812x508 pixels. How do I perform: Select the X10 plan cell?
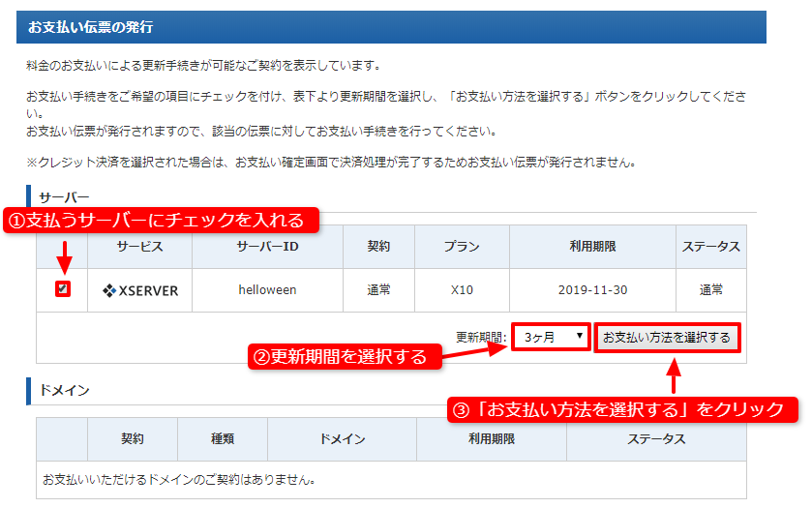(462, 289)
